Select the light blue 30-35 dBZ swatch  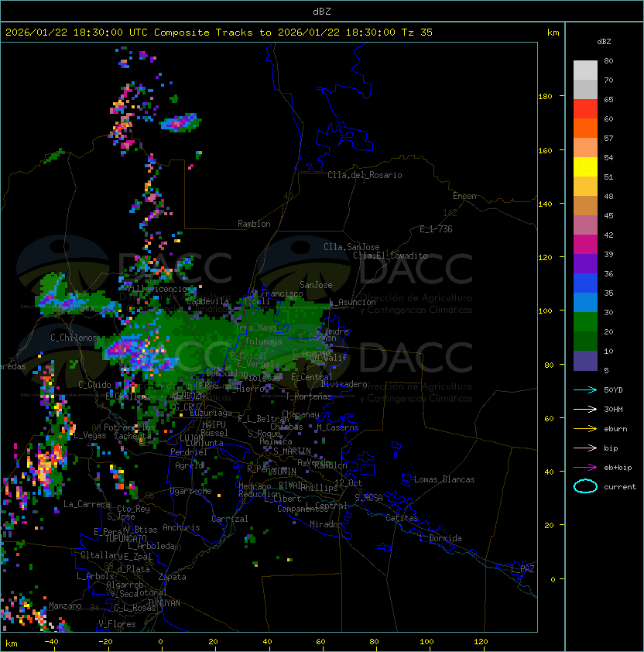pos(585,302)
